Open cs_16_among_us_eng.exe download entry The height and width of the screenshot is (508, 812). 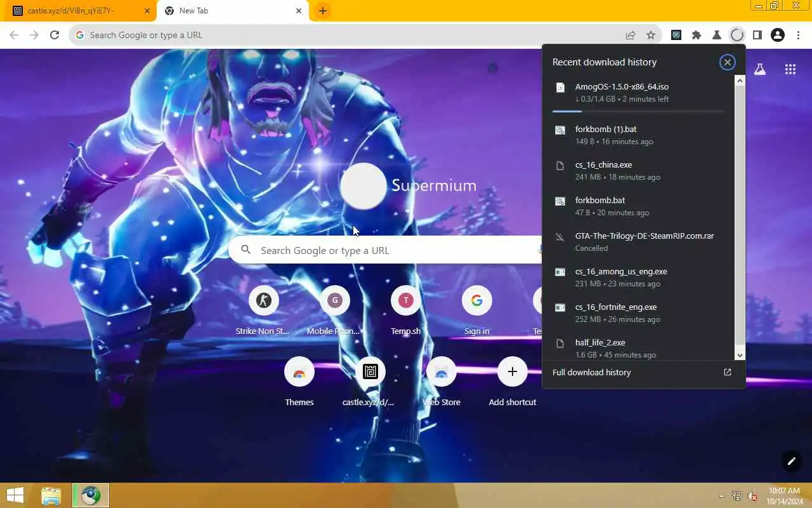[639, 277]
